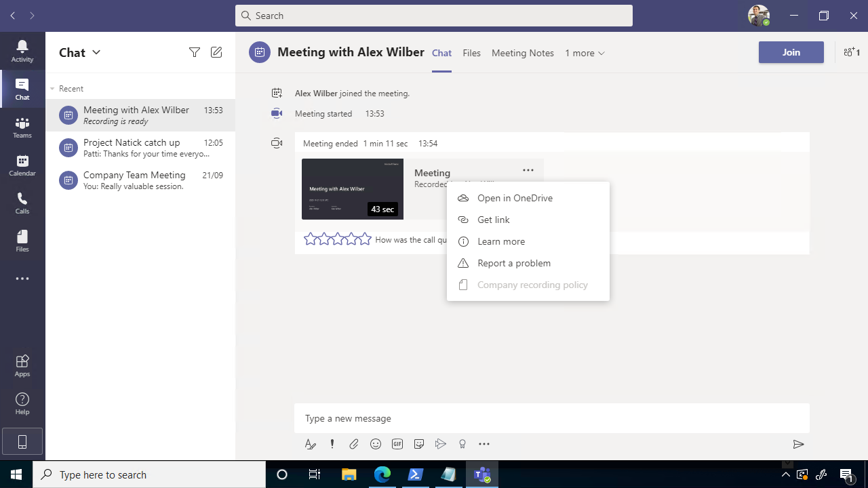Open the Apps store icon
The width and height of the screenshot is (868, 488).
pyautogui.click(x=22, y=365)
